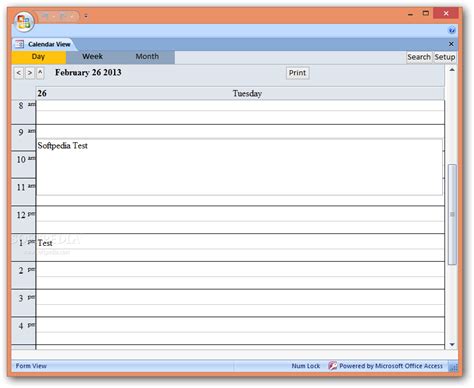474x388 pixels.
Task: Close the Calendar View tab
Action: pyautogui.click(x=451, y=44)
